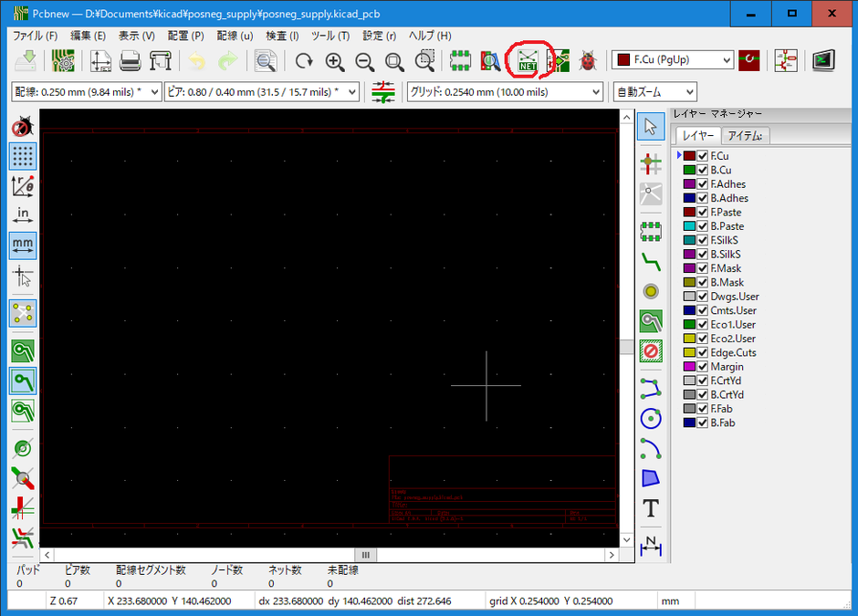Open the ファイル (F) menu
This screenshot has height=616, width=858.
pyautogui.click(x=35, y=37)
